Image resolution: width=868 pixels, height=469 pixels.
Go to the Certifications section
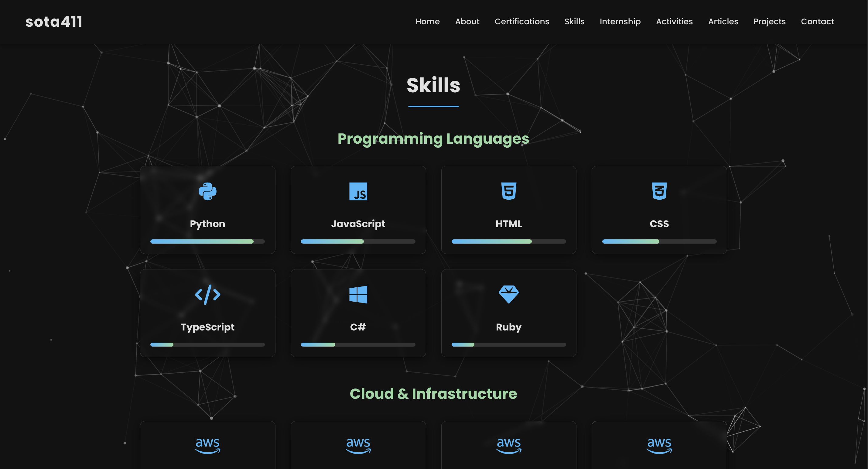click(x=521, y=22)
